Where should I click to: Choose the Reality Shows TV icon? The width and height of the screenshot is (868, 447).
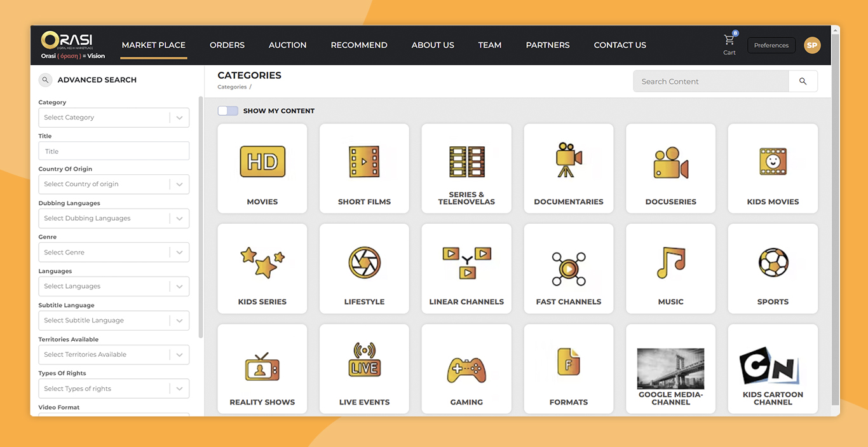tap(262, 366)
